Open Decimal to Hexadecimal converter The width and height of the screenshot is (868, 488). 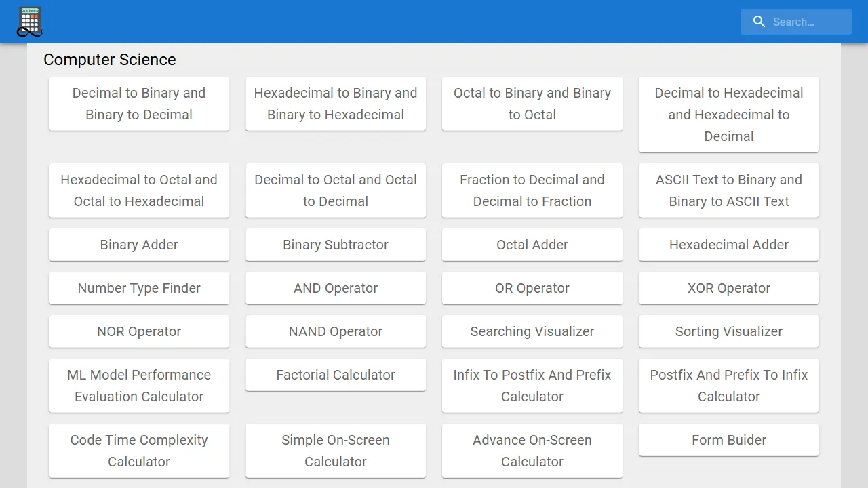coord(729,115)
